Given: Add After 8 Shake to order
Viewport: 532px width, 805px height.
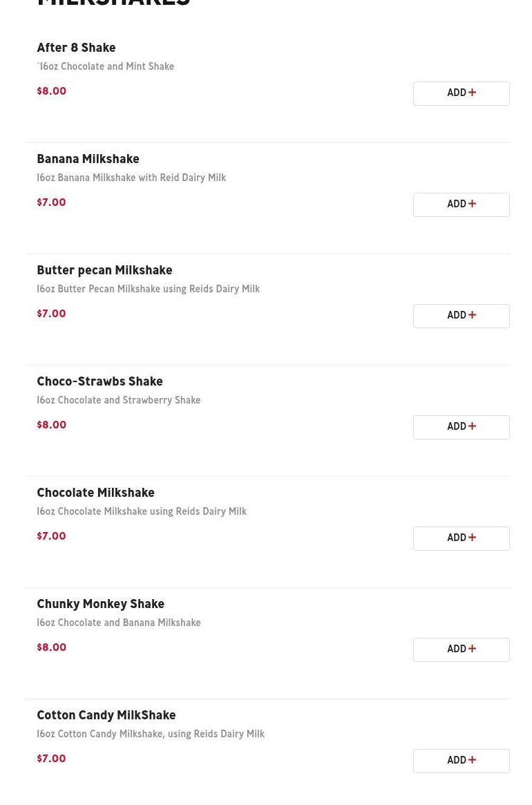Looking at the screenshot, I should tap(461, 93).
